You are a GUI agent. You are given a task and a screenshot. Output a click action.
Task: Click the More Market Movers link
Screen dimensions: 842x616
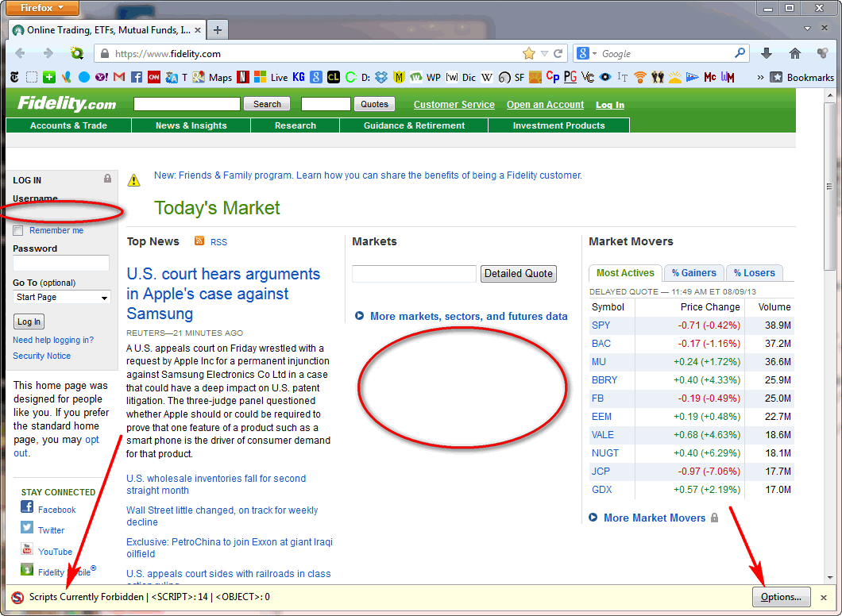[x=654, y=518]
